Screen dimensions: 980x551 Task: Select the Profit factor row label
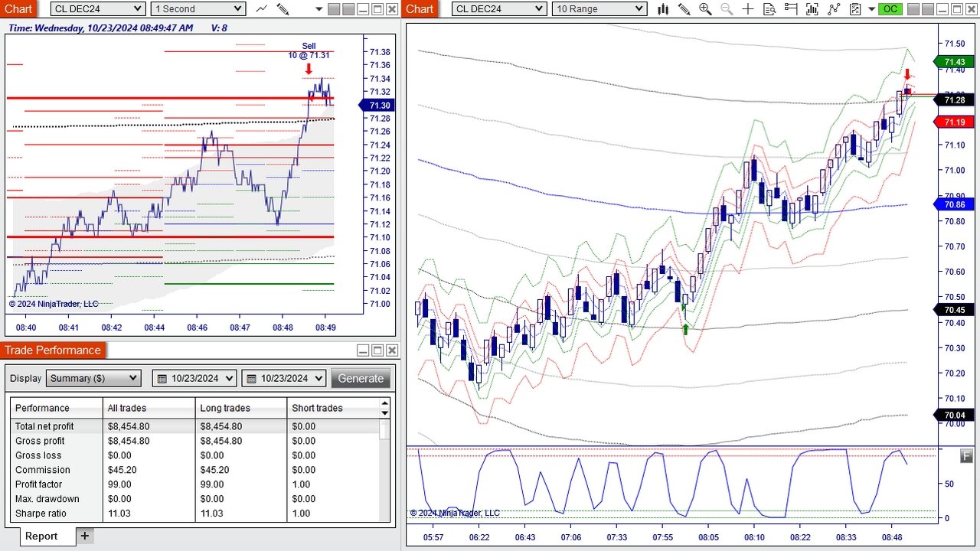coord(38,484)
